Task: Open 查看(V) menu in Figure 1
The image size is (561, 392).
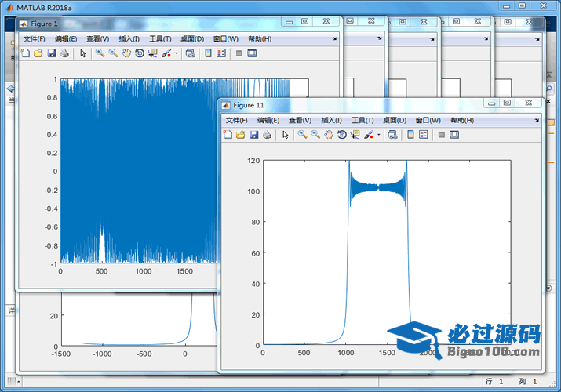Action: coord(97,39)
